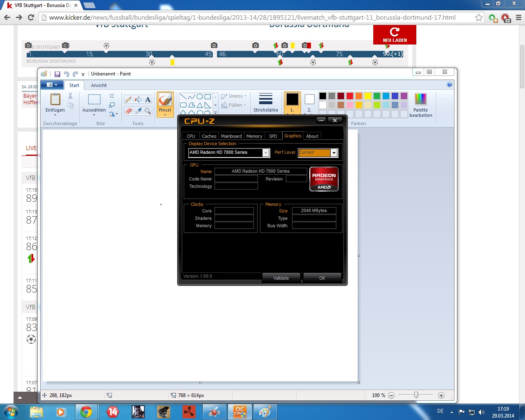Click the Cut scissors icon in Paint
Image resolution: width=525 pixels, height=420 pixels.
70,96
